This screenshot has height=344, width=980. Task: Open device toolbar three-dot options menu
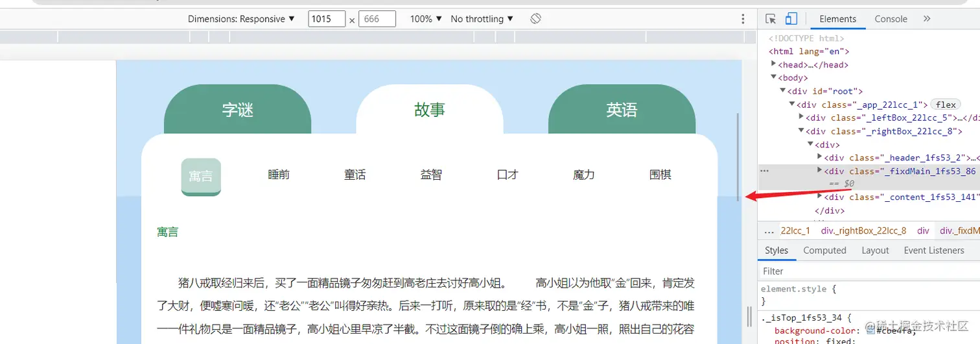tap(743, 19)
